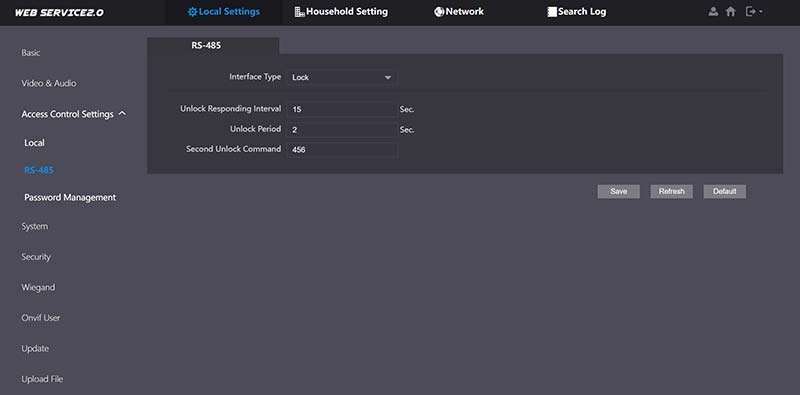Open Update in the sidebar

[x=35, y=349]
